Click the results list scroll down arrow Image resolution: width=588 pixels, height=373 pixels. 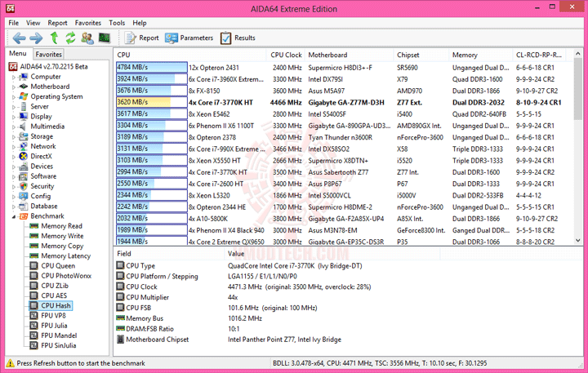pyautogui.click(x=578, y=240)
